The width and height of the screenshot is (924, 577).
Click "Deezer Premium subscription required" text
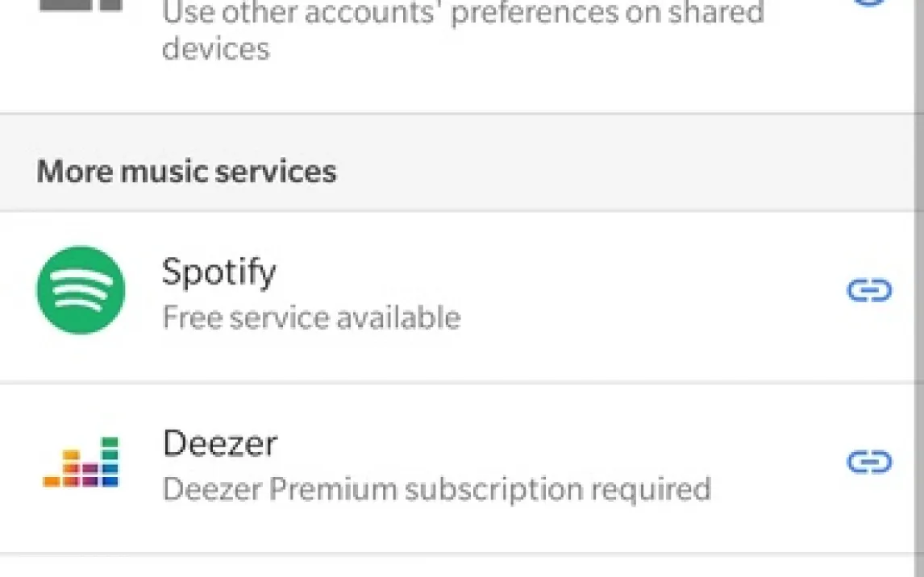(x=436, y=489)
